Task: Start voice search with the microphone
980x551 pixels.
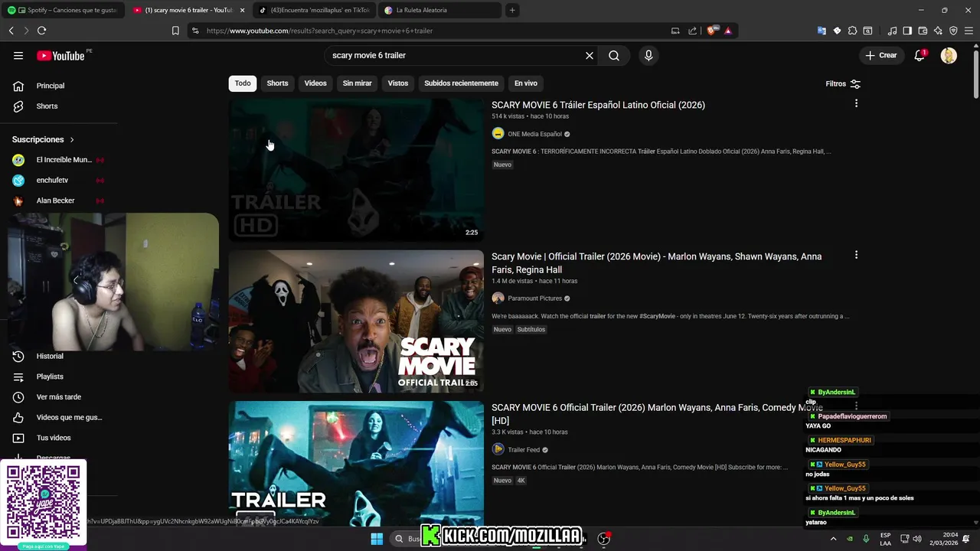Action: pyautogui.click(x=648, y=55)
